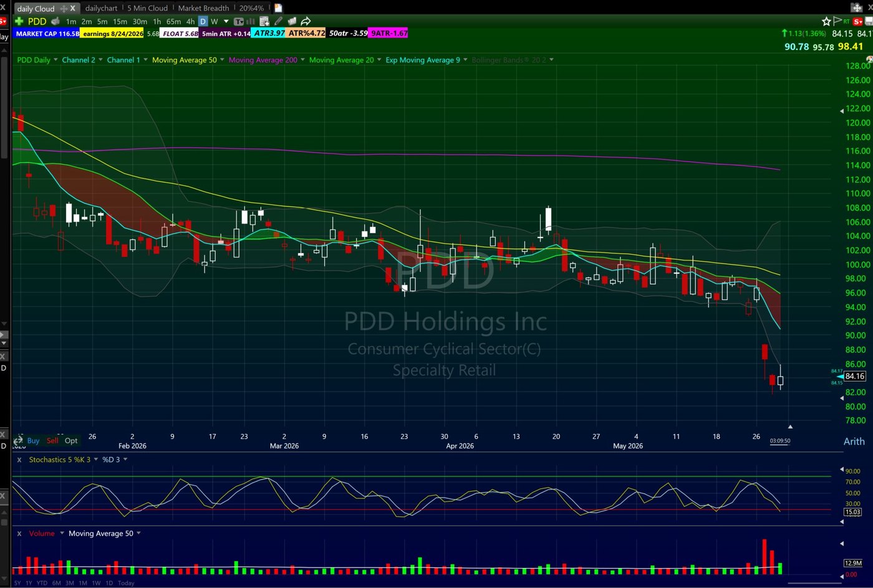Set chart range to 5Y
This screenshot has width=873, height=588.
(x=17, y=583)
